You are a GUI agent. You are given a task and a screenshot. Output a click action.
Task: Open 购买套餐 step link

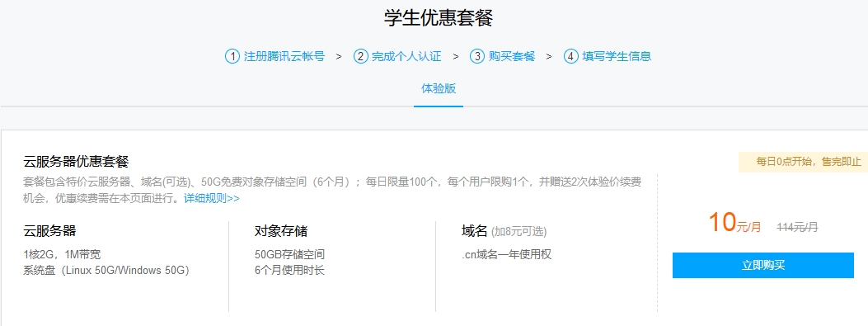(512, 56)
